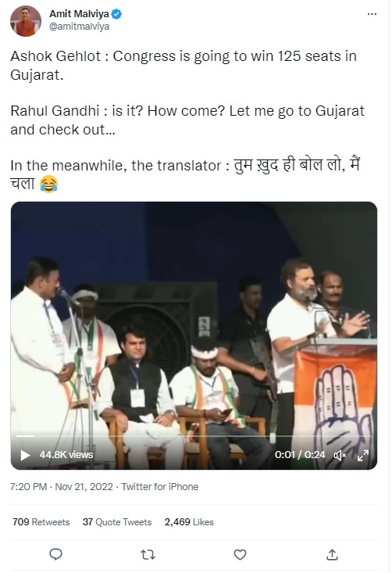Like the tweet with the heart icon
This screenshot has height=573, width=392.
pyautogui.click(x=240, y=555)
